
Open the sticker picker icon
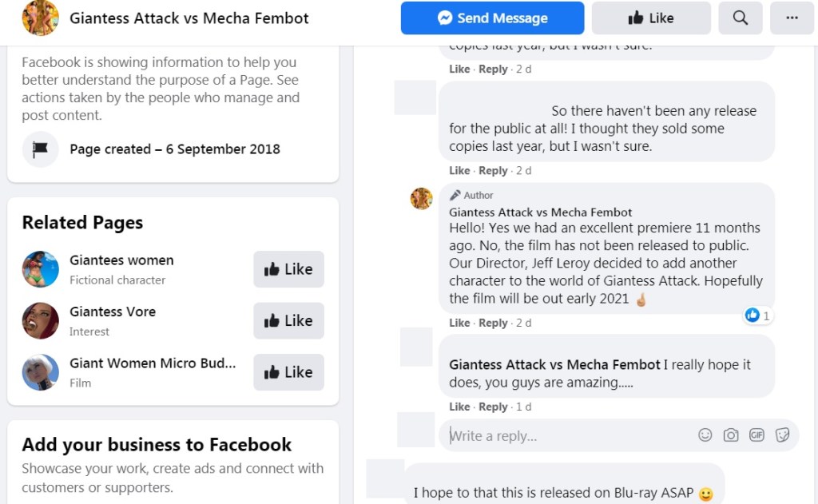(783, 435)
